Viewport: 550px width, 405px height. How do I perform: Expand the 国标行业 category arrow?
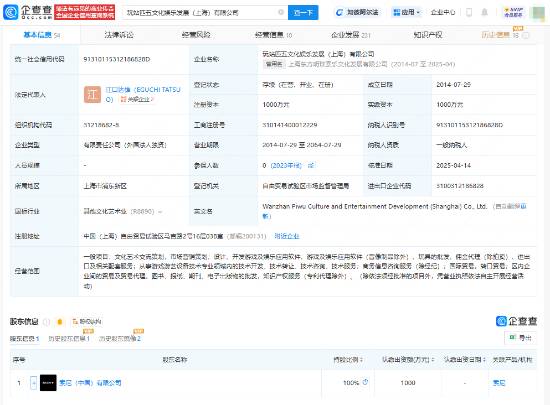point(160,212)
